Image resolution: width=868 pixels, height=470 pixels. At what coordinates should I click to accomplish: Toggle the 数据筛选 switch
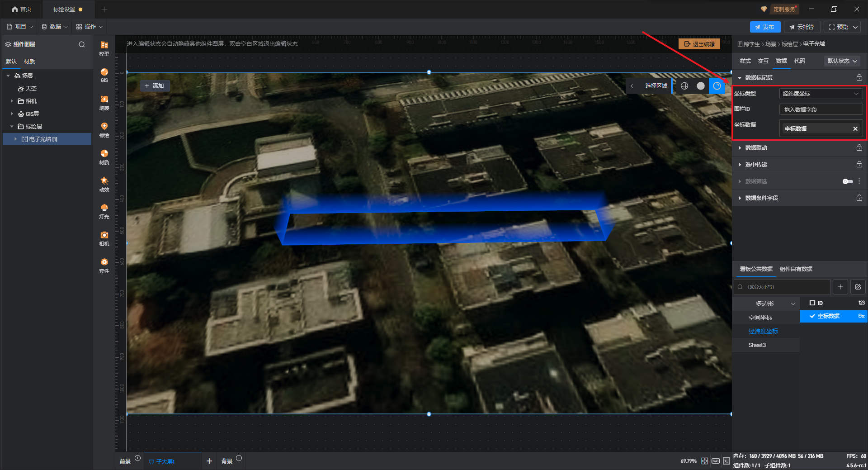tap(848, 181)
